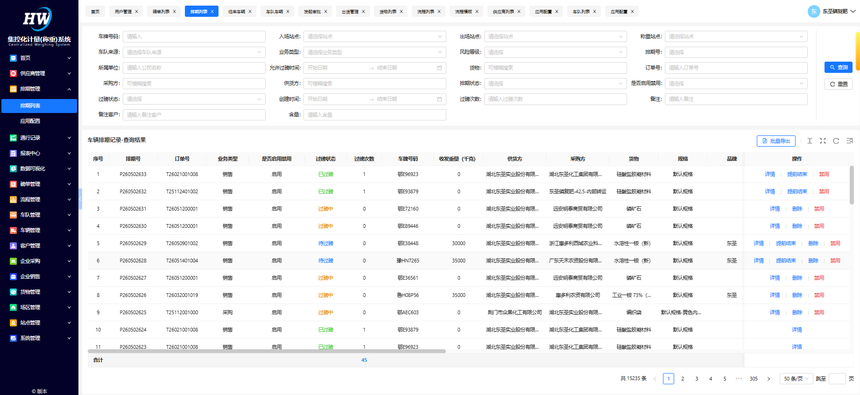Viewport: 860px width, 395px height.
Task: Click the 重置 reset button
Action: [x=838, y=84]
